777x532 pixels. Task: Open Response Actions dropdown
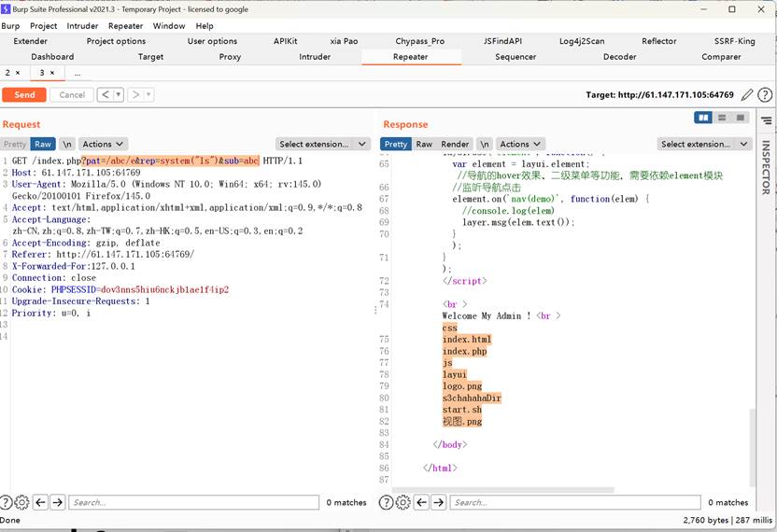[x=520, y=144]
